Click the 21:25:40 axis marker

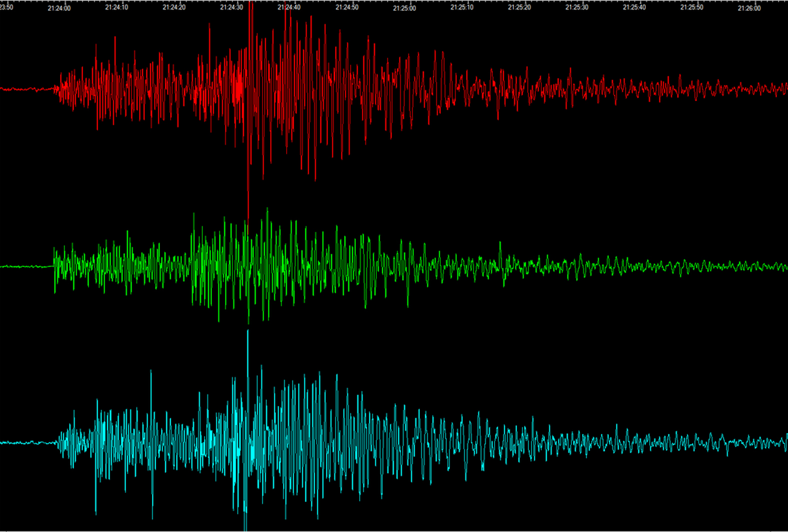point(634,8)
